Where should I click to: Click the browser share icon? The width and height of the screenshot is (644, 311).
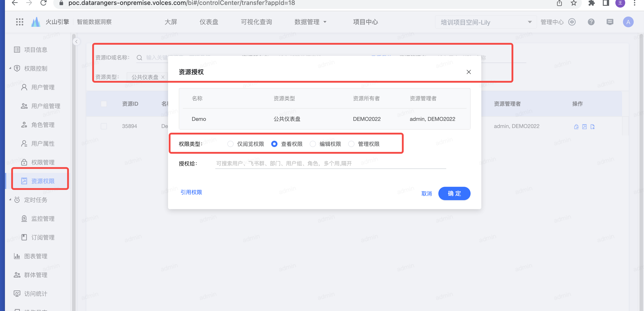559,3
